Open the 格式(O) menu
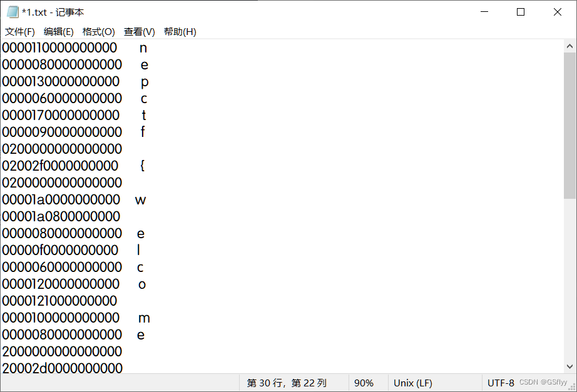This screenshot has width=577, height=392. tap(98, 31)
